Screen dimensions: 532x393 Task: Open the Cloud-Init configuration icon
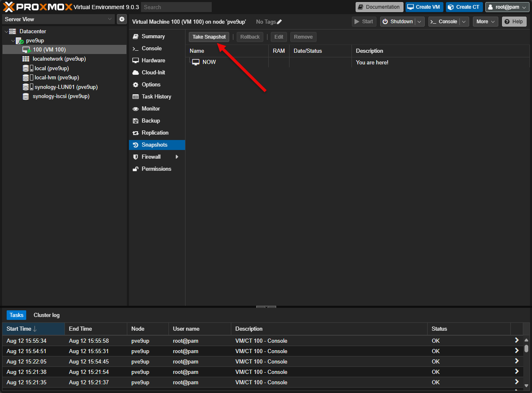click(136, 72)
